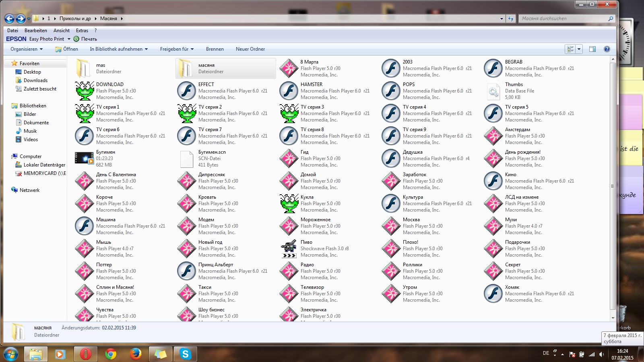Open the Freigeben für dropdown

[x=177, y=49]
